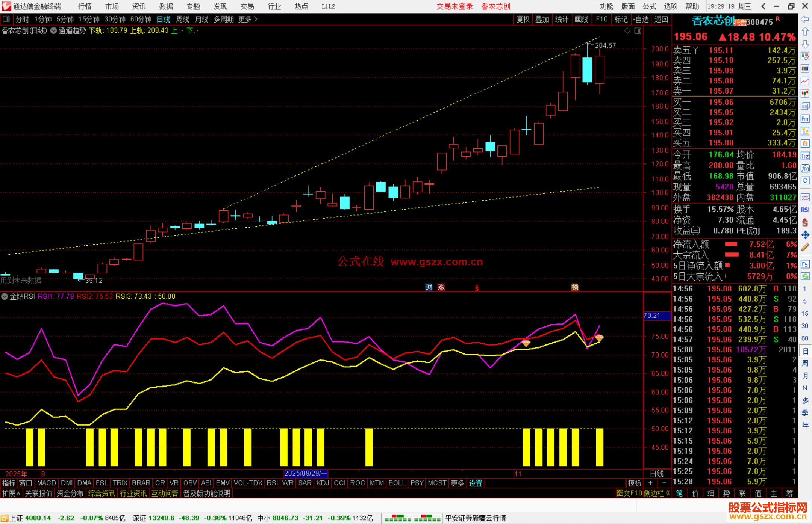Click the RSI sidebar icon
812x524 pixels.
805,210
